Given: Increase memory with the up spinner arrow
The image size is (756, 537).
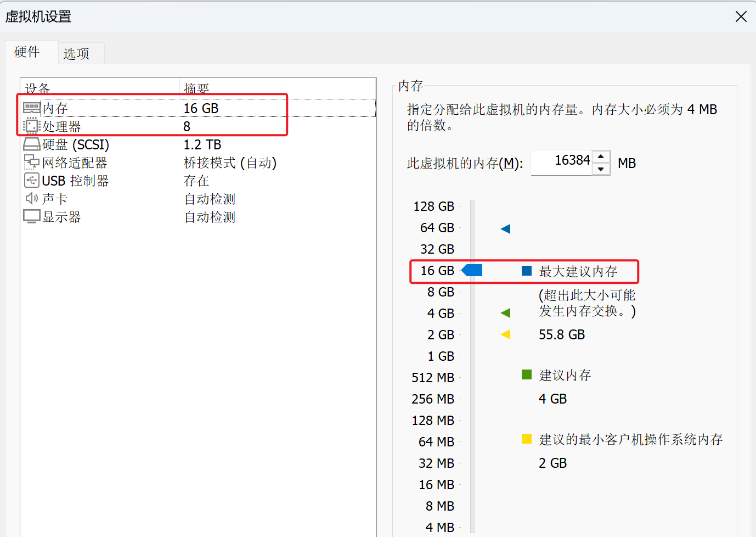Looking at the screenshot, I should [601, 156].
